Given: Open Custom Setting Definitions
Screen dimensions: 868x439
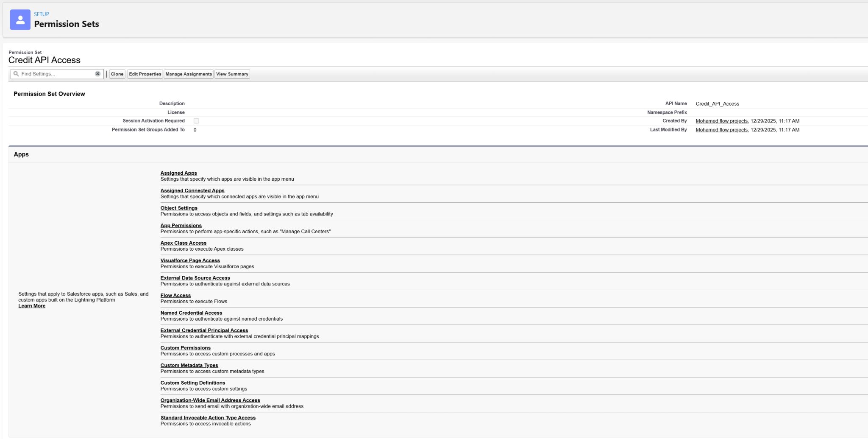Looking at the screenshot, I should coord(193,383).
